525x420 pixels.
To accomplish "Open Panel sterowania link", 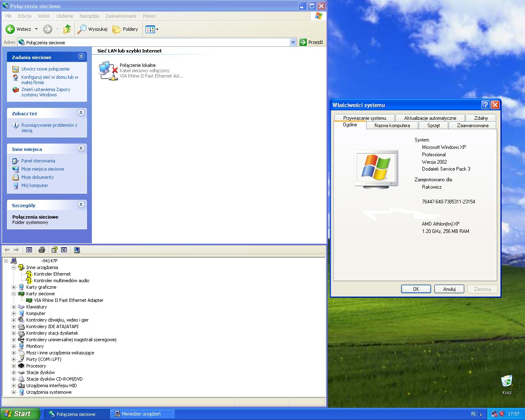I will coord(38,161).
